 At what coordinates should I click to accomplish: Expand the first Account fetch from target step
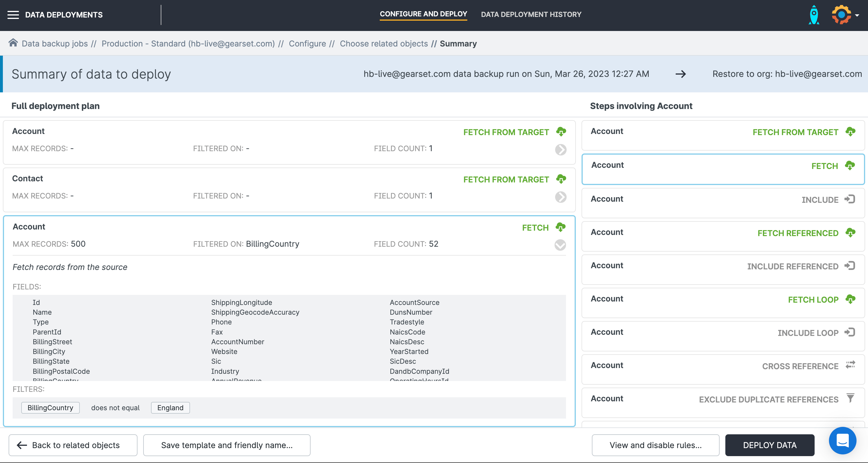click(561, 149)
